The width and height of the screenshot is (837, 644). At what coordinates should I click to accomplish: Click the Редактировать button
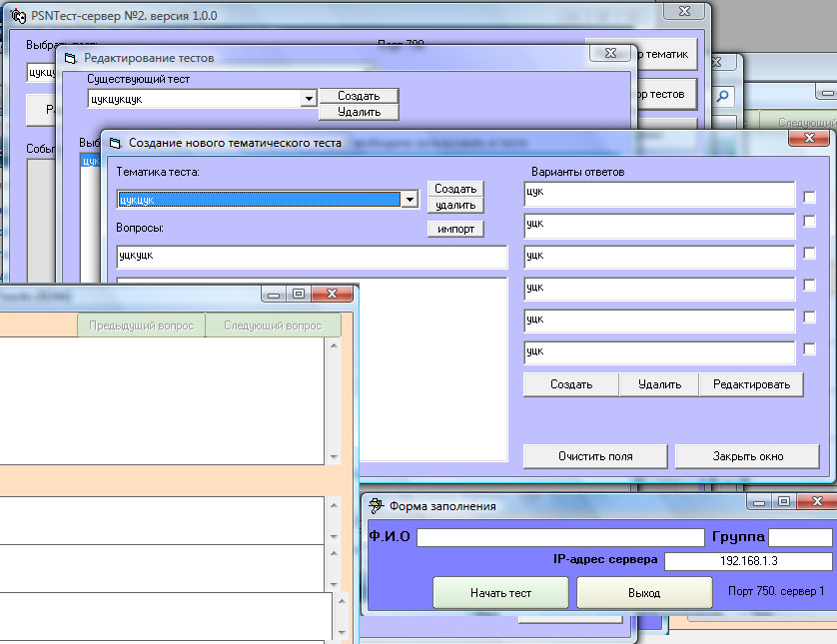[x=751, y=384]
